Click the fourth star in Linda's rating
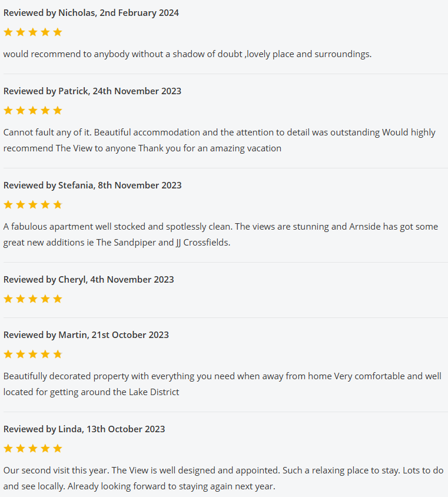 pos(45,449)
